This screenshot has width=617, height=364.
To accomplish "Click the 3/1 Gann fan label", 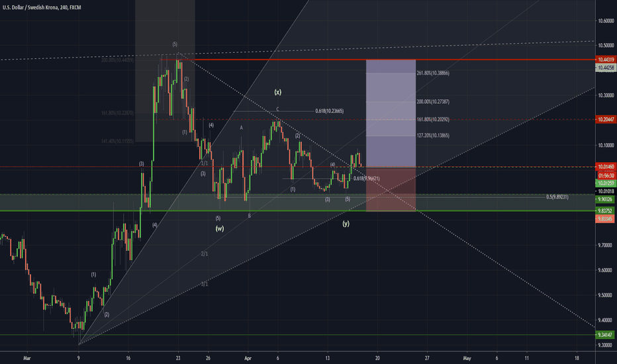I will (204, 284).
